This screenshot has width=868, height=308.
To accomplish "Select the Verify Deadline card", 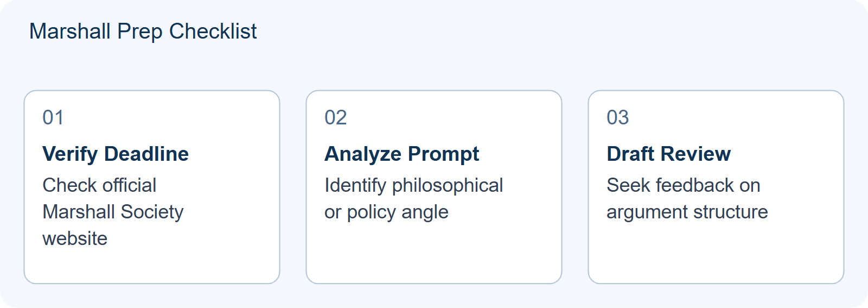I will [x=152, y=187].
